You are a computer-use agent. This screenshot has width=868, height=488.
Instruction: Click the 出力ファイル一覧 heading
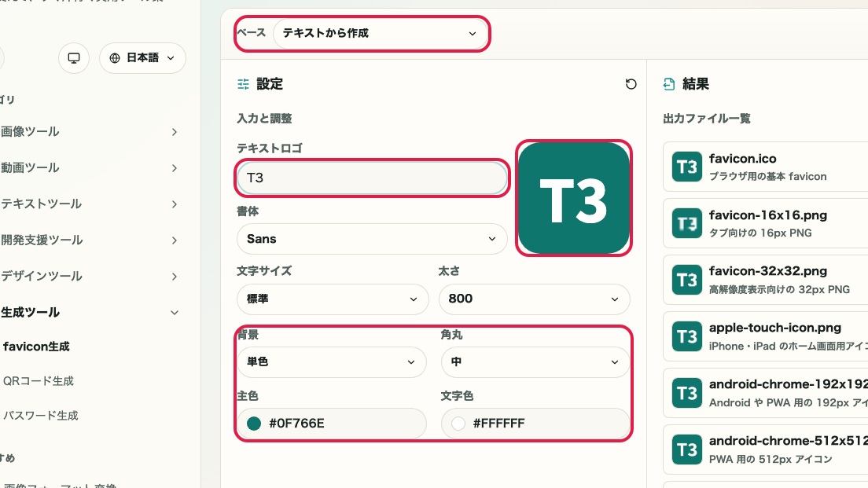(706, 119)
